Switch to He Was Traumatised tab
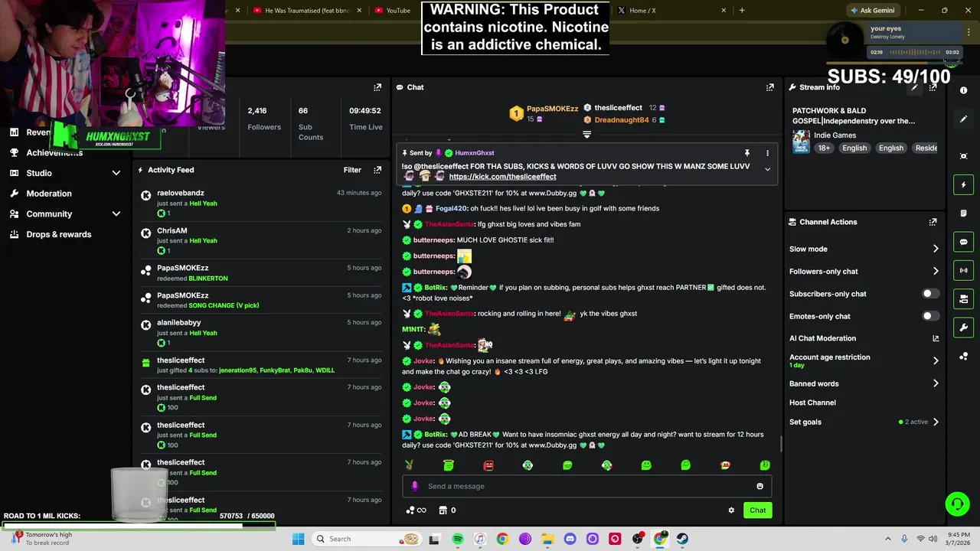 [306, 11]
